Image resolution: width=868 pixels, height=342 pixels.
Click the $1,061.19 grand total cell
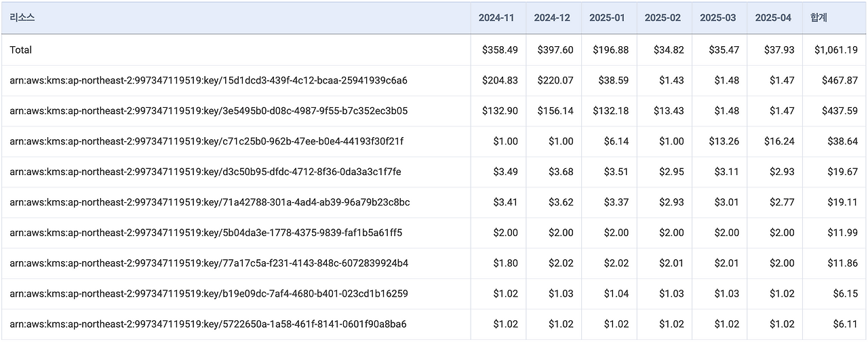click(835, 50)
